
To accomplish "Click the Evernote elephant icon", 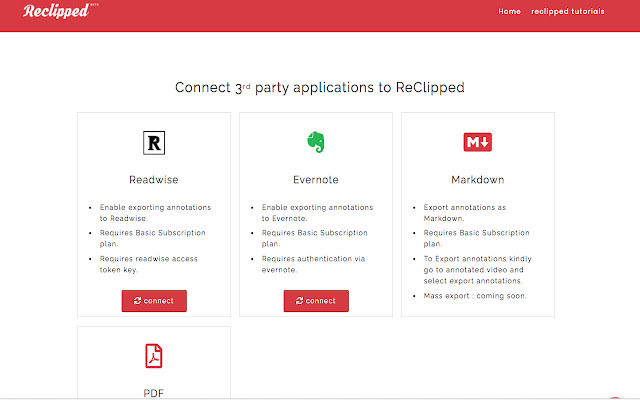I will [316, 142].
